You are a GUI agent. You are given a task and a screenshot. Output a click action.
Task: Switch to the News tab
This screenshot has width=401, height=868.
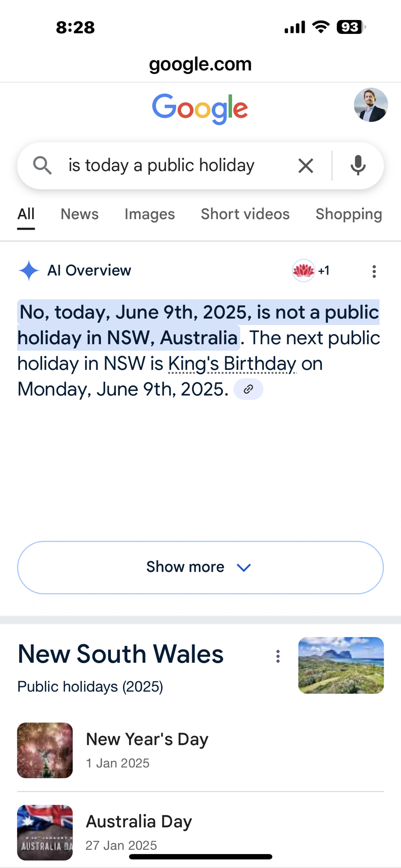(80, 214)
